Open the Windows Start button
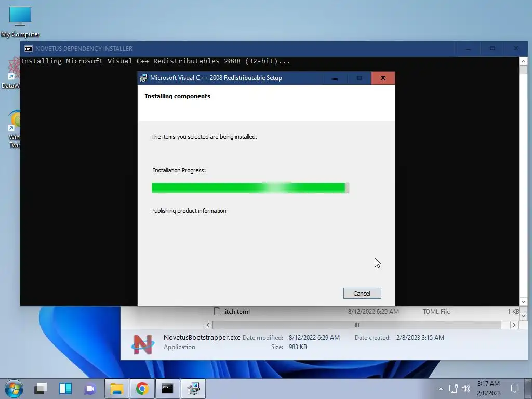The width and height of the screenshot is (532, 399). 14,389
